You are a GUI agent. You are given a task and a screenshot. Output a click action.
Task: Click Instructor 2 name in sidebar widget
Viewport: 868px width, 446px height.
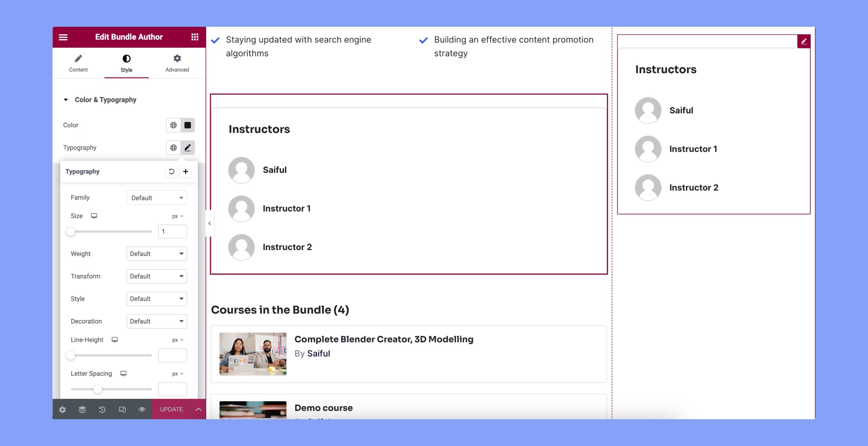694,188
